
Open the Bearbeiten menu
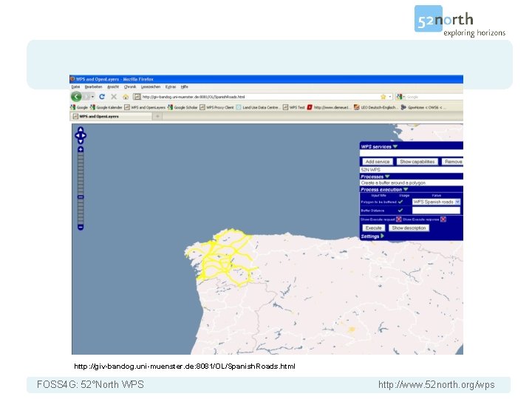point(93,87)
